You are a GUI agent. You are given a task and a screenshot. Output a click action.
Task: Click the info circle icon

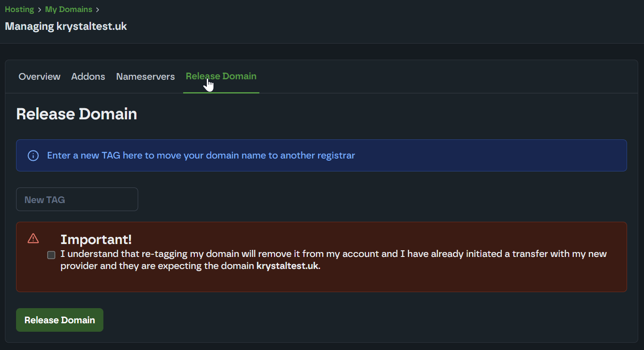[33, 155]
